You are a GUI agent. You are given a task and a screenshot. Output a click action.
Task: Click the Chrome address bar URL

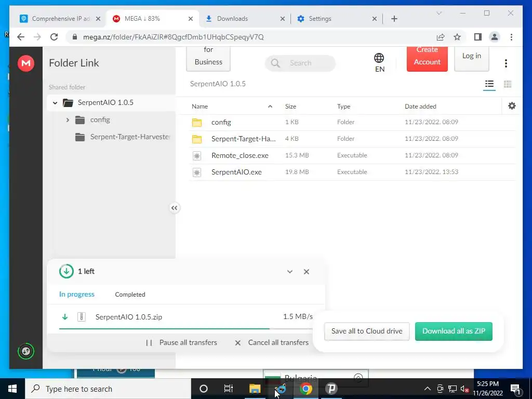tap(173, 37)
